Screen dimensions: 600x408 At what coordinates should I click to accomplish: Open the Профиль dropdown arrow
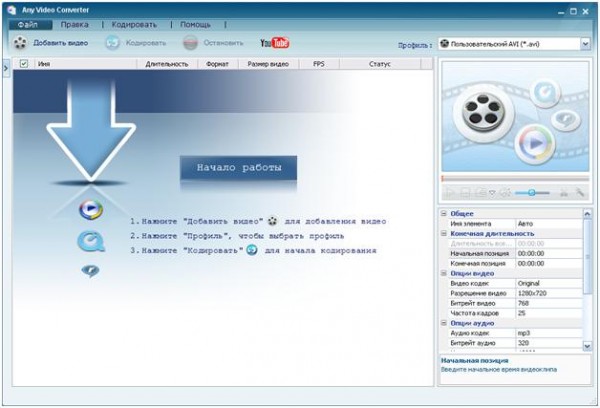pyautogui.click(x=585, y=44)
